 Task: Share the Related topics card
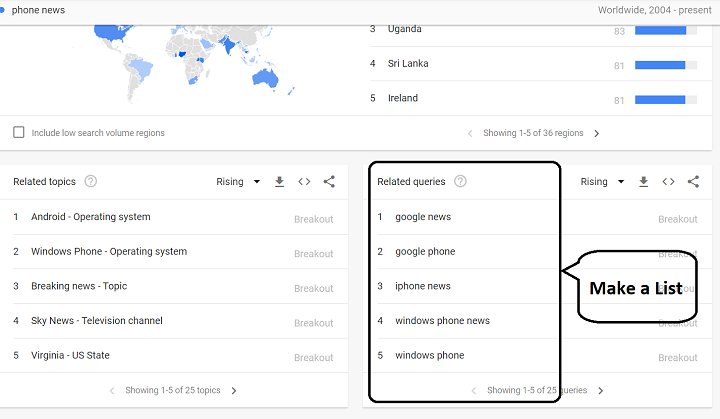tap(329, 182)
